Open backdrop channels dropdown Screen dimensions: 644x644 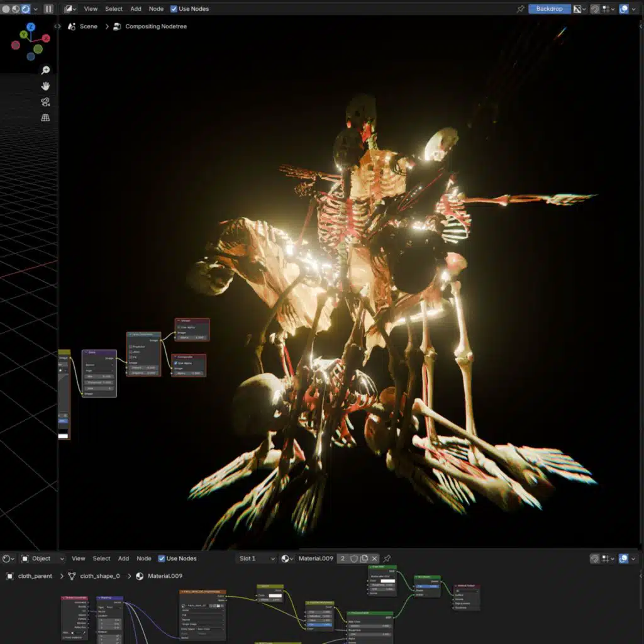(579, 9)
